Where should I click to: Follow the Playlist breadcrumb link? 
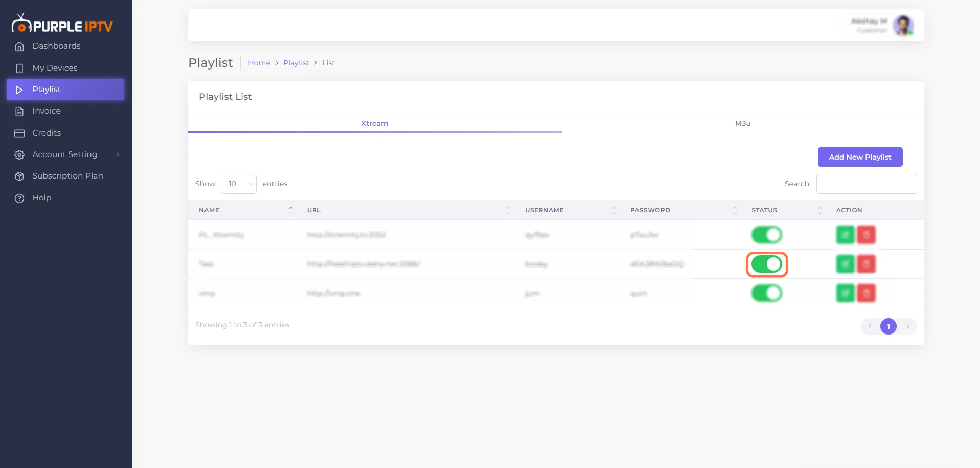tap(296, 63)
